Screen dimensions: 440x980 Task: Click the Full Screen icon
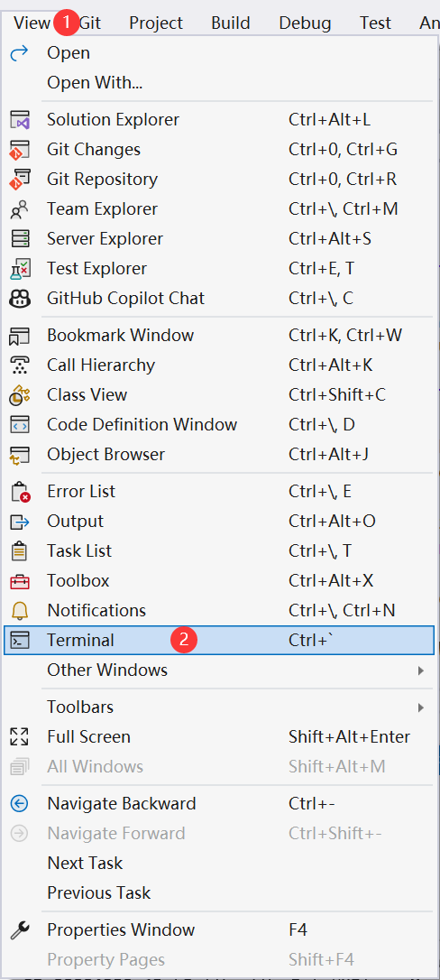[20, 737]
